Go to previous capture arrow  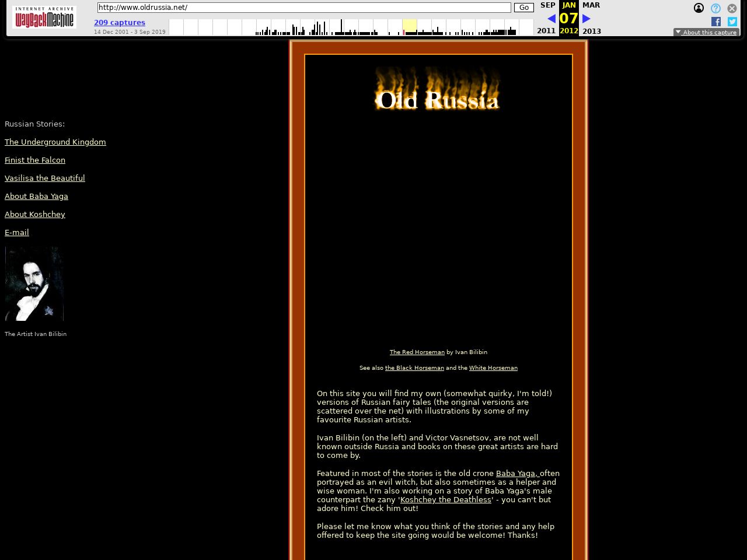pos(551,19)
